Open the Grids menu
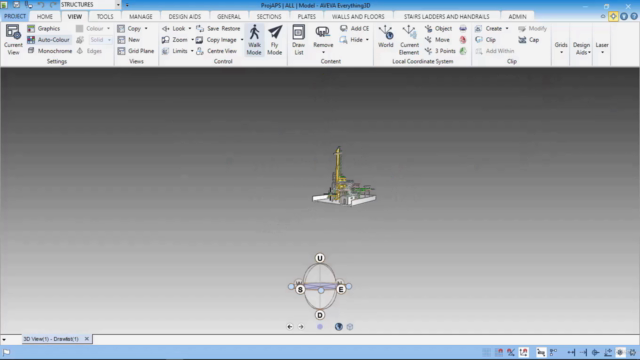640x360 pixels. (x=561, y=48)
